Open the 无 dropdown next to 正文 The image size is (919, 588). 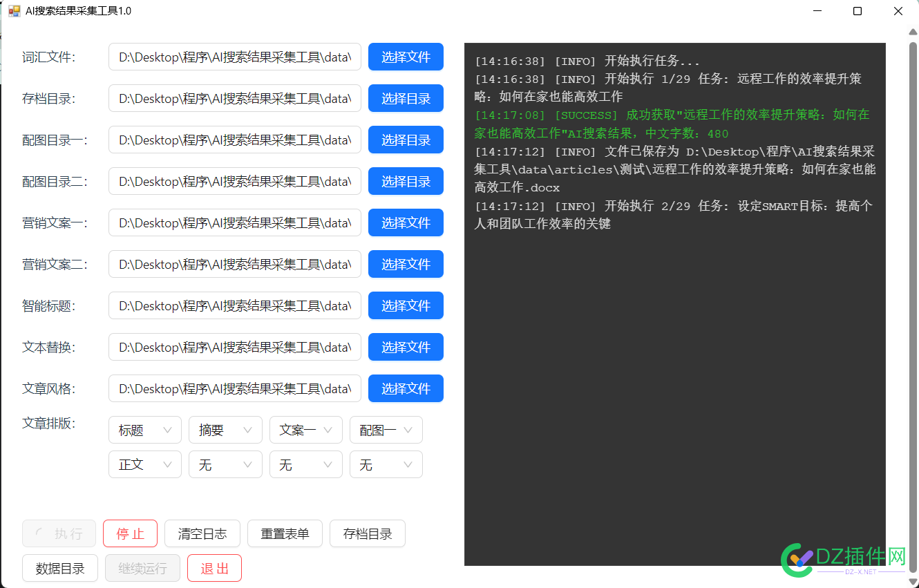225,464
